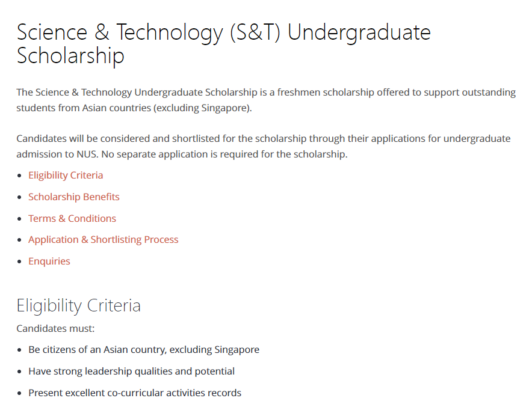Select the 'Present excellent co-curricular activities records' item
The image size is (532, 407).
point(135,393)
